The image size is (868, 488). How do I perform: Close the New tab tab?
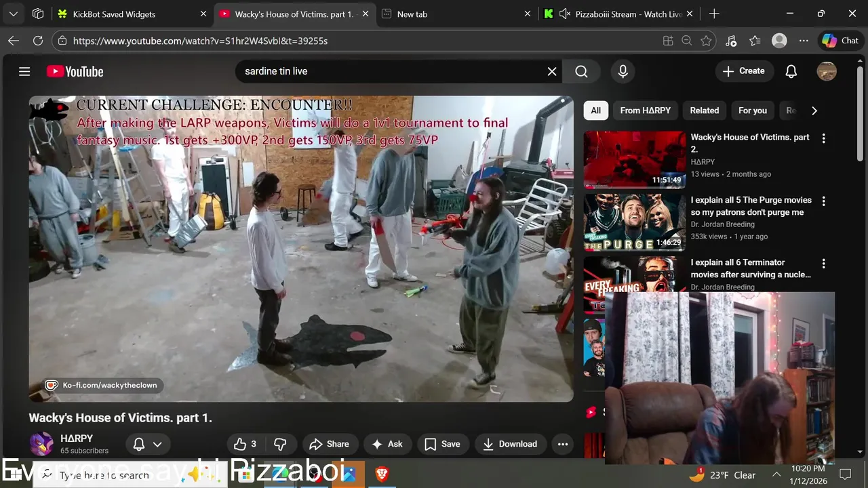[x=528, y=14]
